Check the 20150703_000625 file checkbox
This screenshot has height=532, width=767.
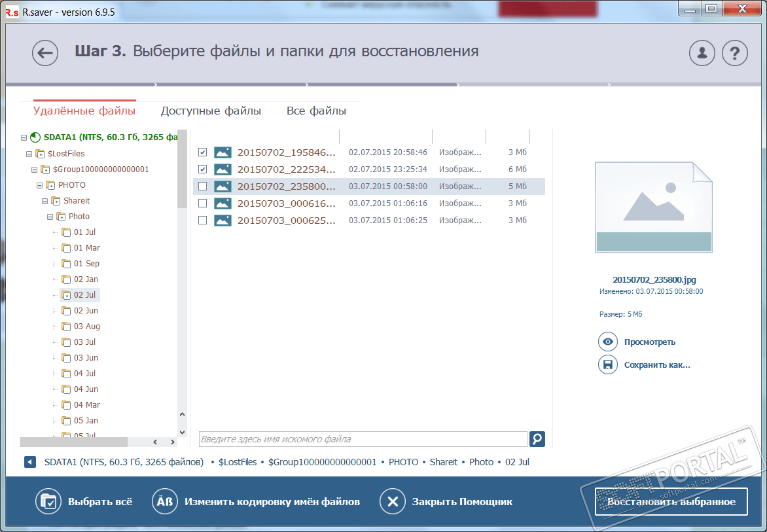202,221
